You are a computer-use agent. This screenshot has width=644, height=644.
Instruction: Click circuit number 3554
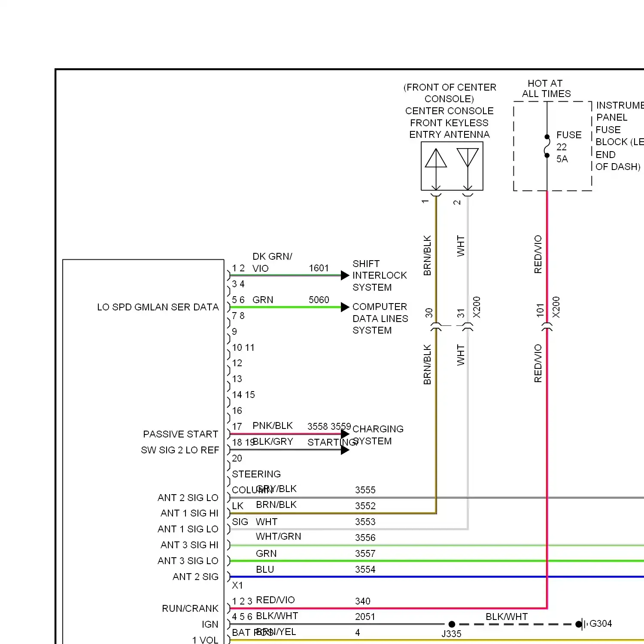tap(365, 569)
